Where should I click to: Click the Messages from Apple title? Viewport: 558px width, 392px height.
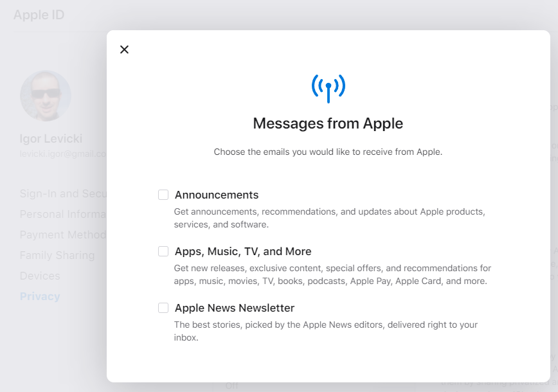328,123
